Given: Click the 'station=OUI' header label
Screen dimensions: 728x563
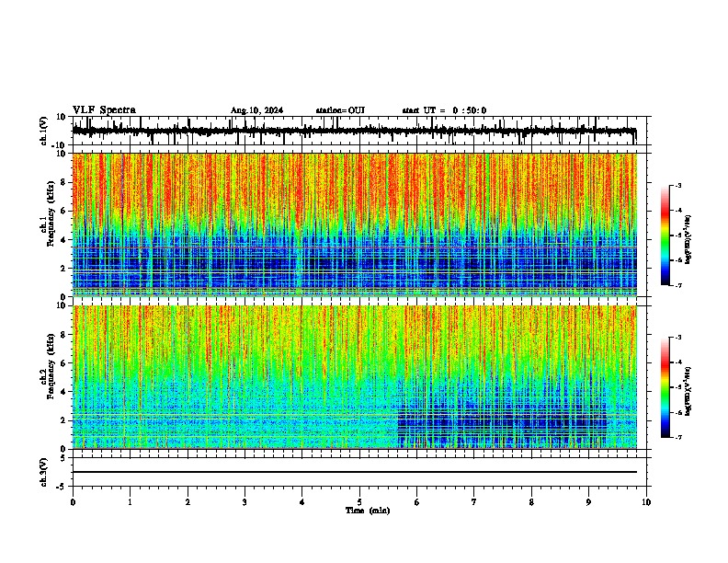Looking at the screenshot, I should [340, 110].
